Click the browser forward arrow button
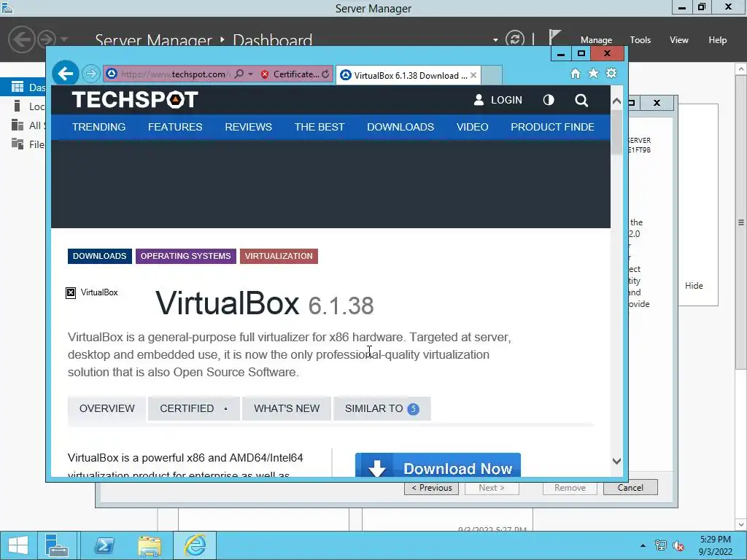 pyautogui.click(x=90, y=74)
